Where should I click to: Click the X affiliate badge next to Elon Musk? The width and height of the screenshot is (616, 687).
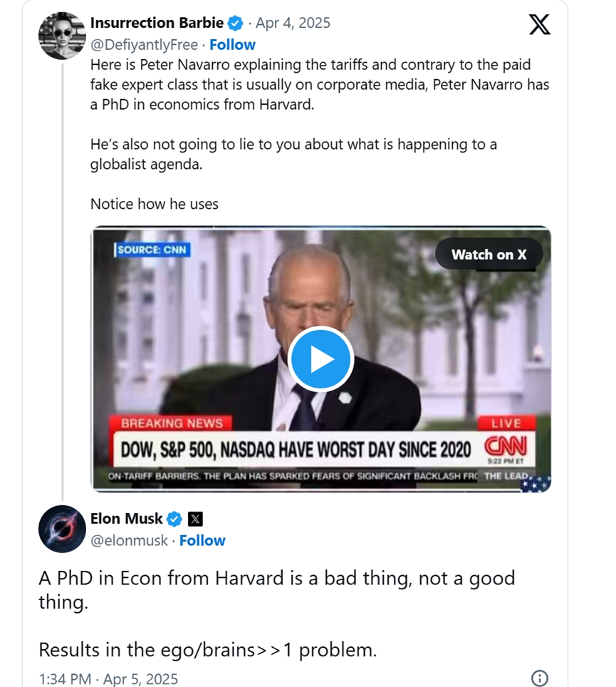pos(195,519)
